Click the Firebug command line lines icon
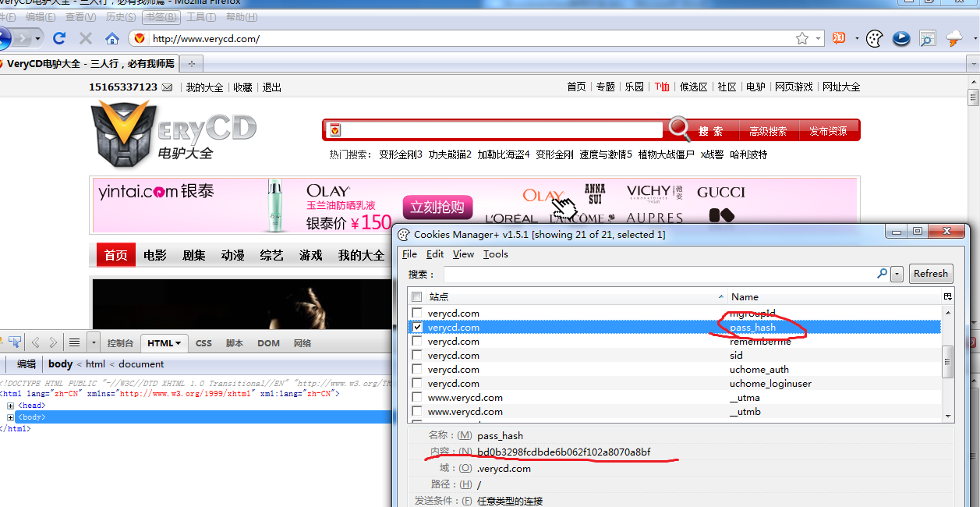This screenshot has height=507, width=980. click(x=74, y=342)
